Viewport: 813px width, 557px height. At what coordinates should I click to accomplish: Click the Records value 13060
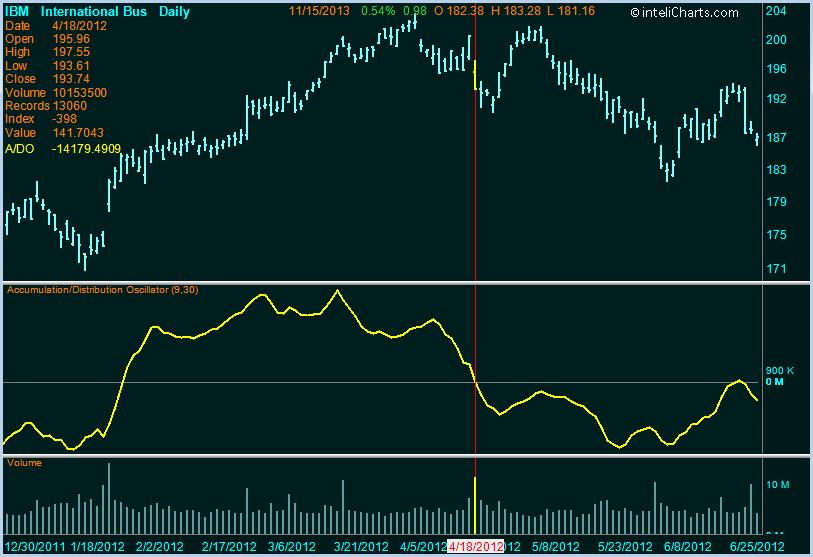[70, 106]
